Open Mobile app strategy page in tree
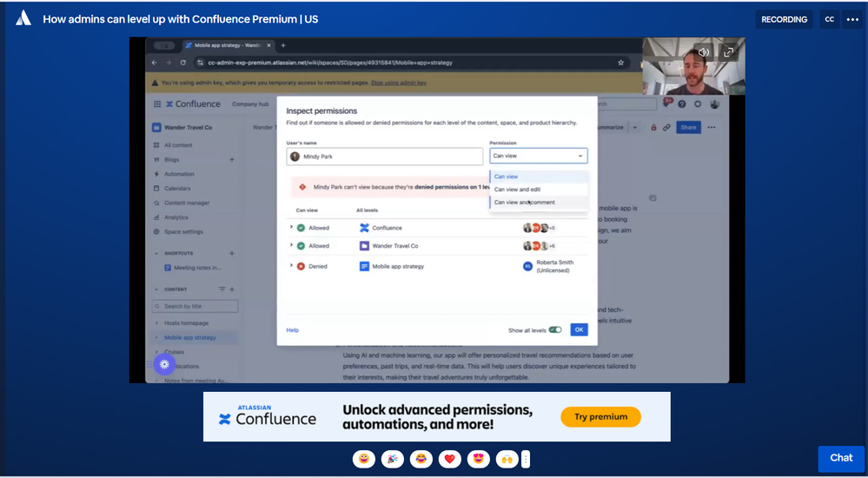Viewport: 868px width, 478px height. pos(190,337)
